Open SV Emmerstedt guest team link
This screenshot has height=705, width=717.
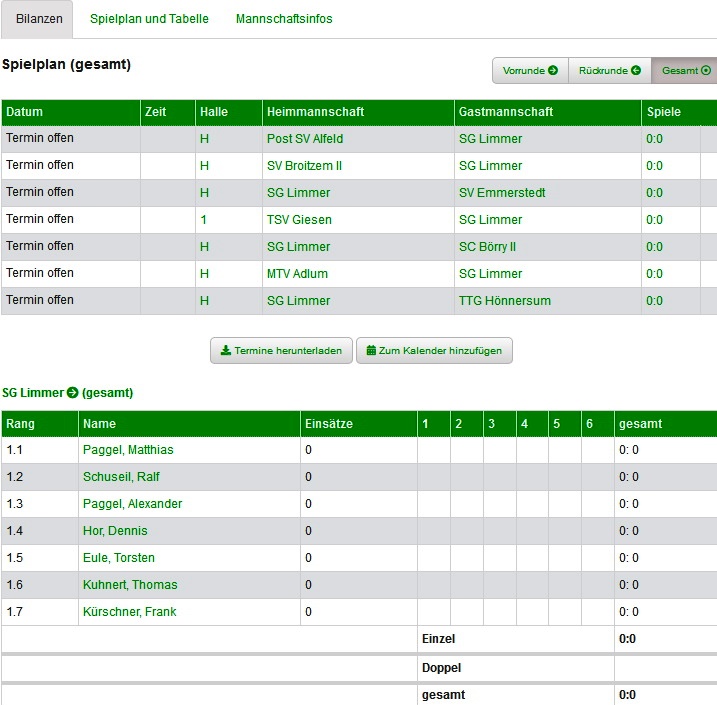(501, 193)
